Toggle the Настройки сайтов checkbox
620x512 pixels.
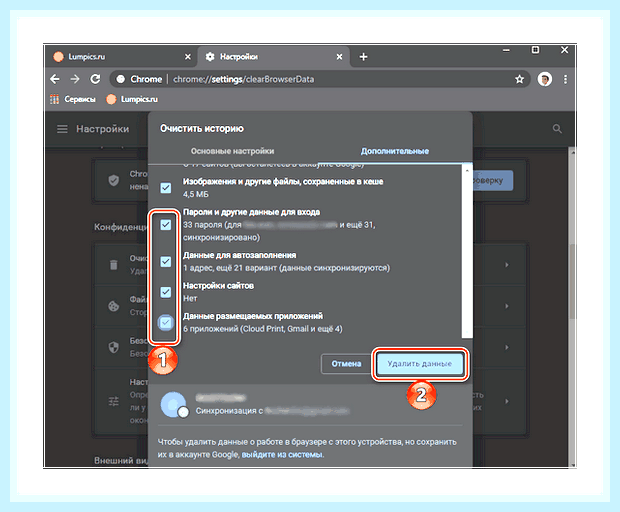(166, 292)
